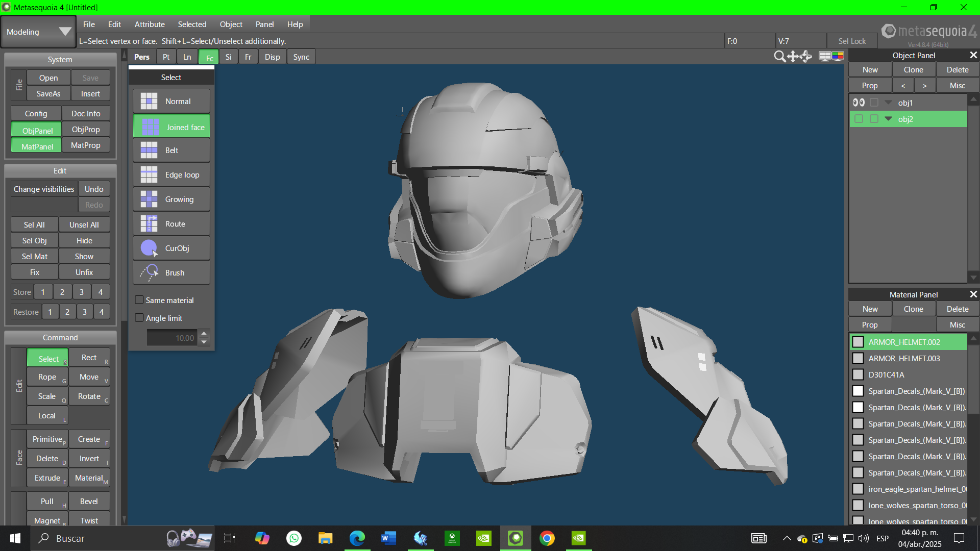Viewport: 980px width, 551px height.
Task: Open the Attribute menu
Action: pos(150,24)
